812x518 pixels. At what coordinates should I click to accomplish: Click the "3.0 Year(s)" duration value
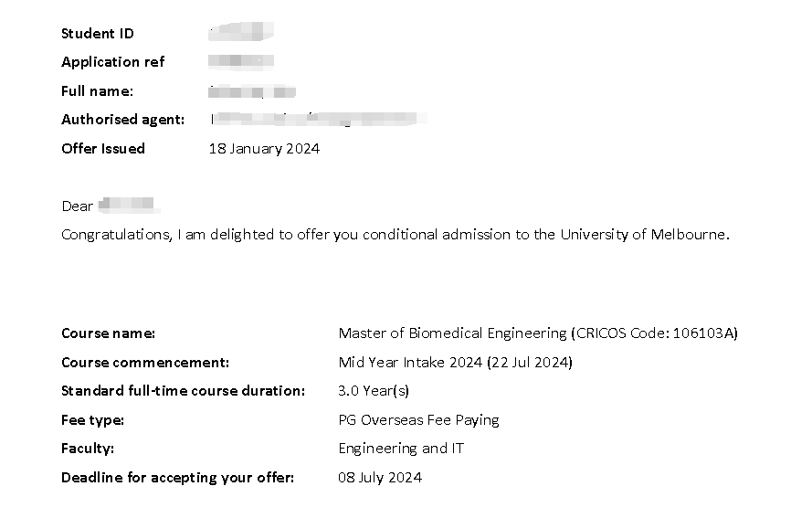(374, 391)
